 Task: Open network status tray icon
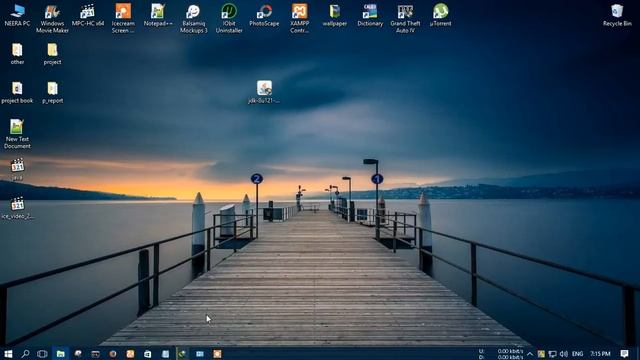pos(552,353)
